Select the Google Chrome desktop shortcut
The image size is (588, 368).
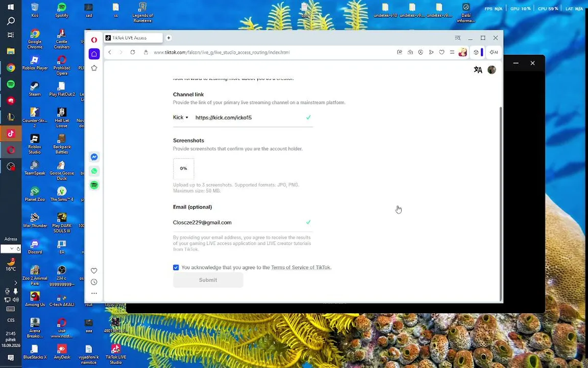pyautogui.click(x=35, y=39)
